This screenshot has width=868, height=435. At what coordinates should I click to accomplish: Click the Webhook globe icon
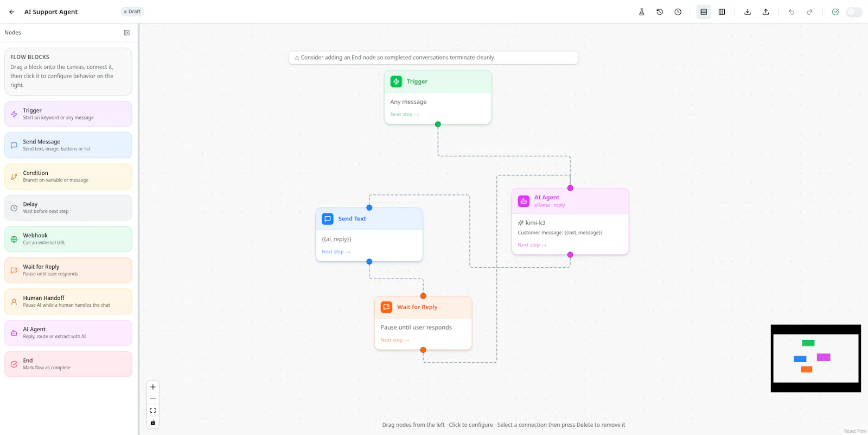14,239
